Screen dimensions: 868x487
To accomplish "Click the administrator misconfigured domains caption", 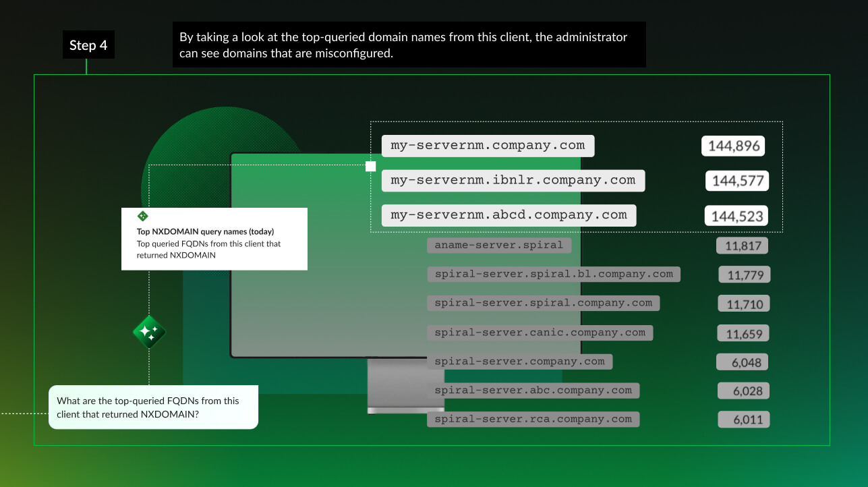I will pos(409,45).
